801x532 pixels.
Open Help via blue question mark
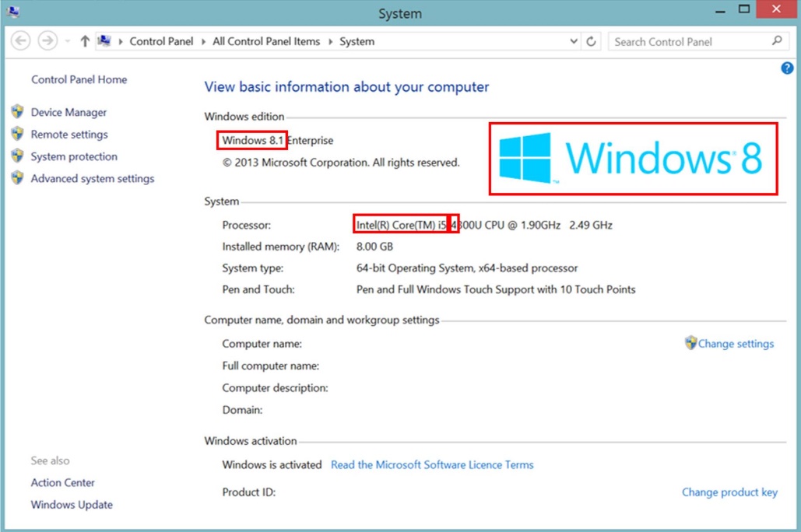point(787,68)
